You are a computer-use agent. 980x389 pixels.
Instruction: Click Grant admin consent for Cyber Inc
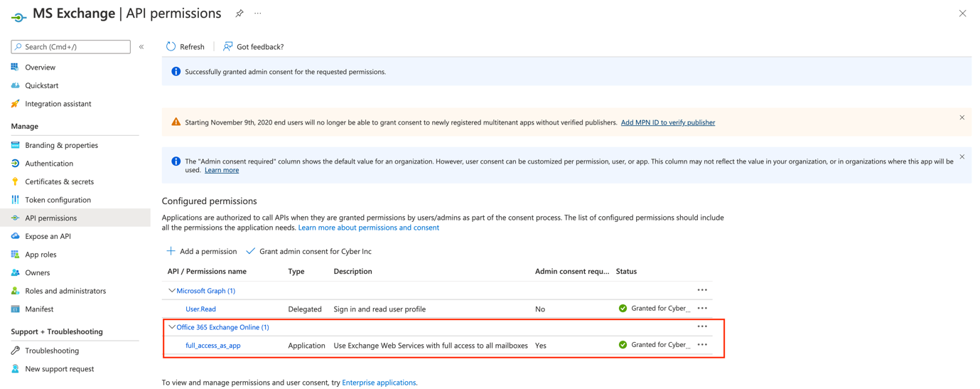315,251
